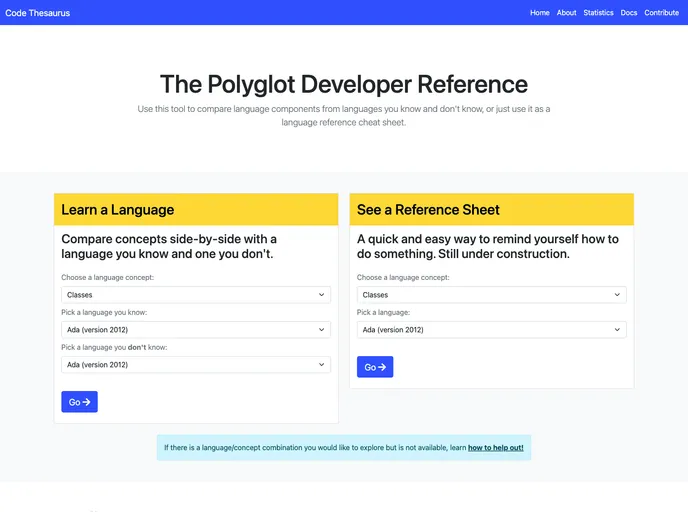Click the 'Learn a Language' card header
This screenshot has height=512, width=688.
tap(196, 210)
